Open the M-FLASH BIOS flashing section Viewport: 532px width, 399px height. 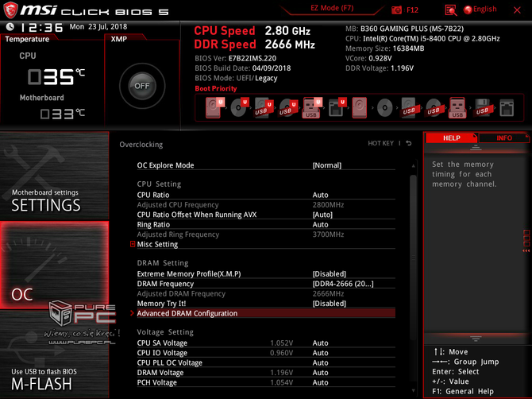click(54, 354)
